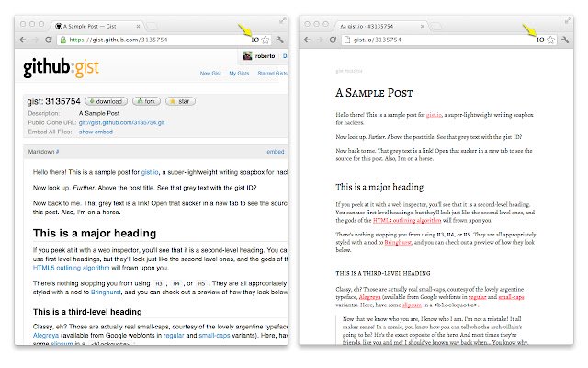Screen dimensions: 588x368
Task: Click the green lock icon in the GitHub address bar
Action: pos(63,40)
